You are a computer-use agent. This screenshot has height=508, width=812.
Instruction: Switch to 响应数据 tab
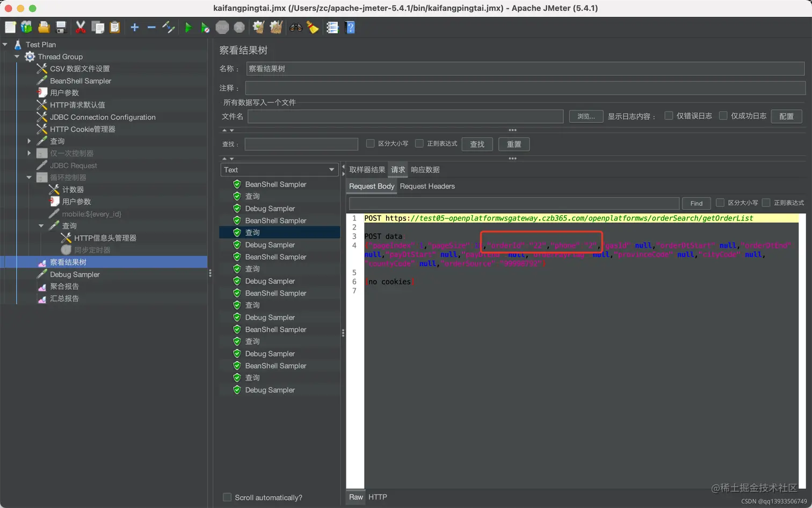(425, 170)
